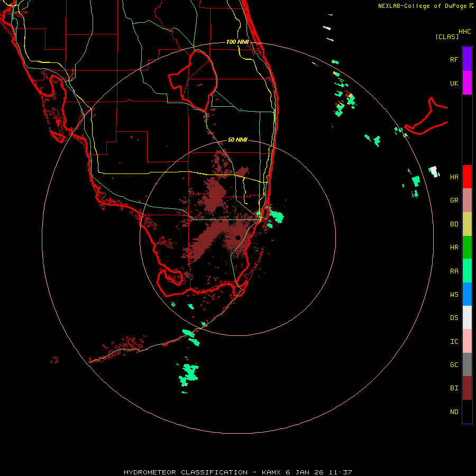Click the 'UK' legend label
This screenshot has height=476, width=476.
point(454,84)
